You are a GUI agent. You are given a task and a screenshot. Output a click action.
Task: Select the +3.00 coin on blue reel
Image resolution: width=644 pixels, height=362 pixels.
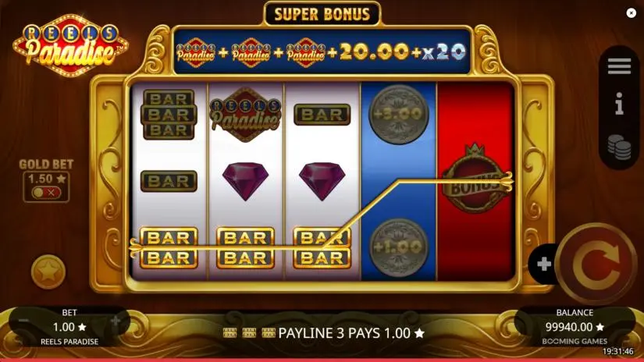tap(398, 115)
